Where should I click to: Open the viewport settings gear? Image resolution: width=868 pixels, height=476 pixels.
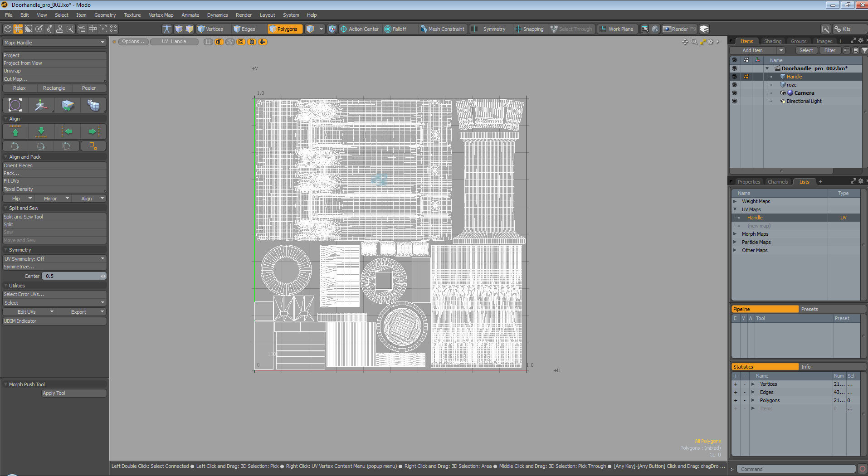click(x=711, y=42)
